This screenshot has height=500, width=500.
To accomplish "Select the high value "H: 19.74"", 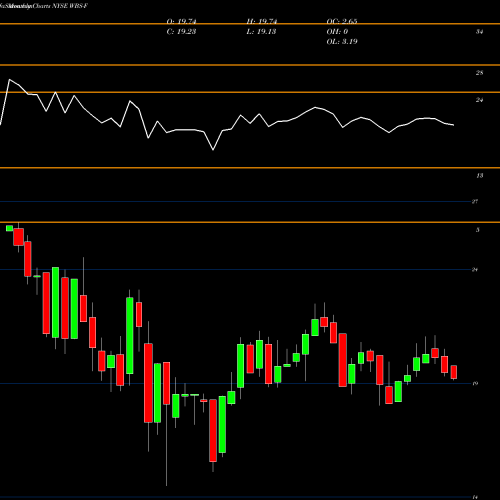I will (262, 22).
